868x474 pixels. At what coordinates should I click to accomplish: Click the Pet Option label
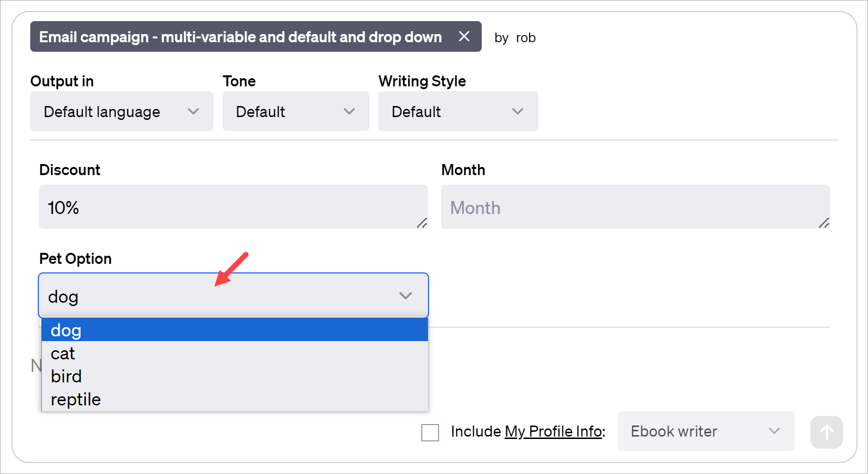(75, 258)
